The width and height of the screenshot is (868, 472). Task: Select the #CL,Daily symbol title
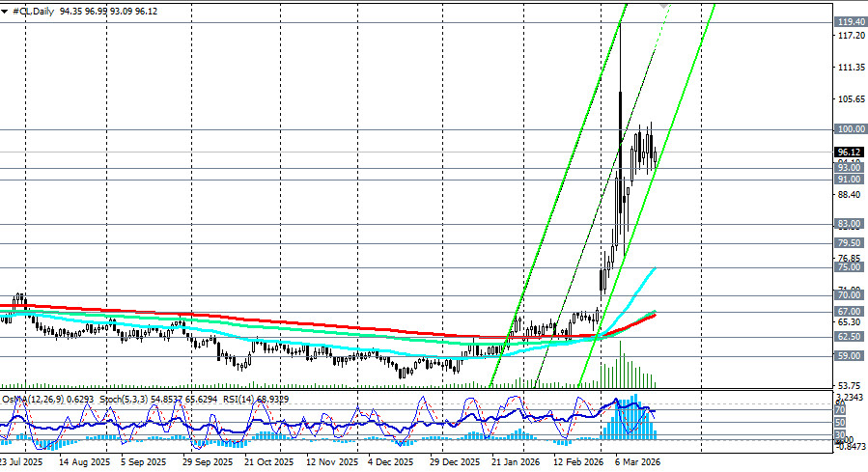coord(33,11)
